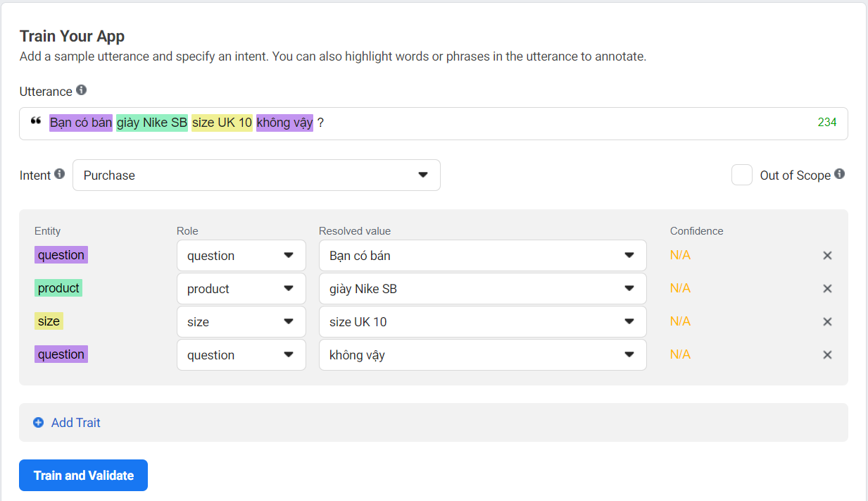Click the plus icon beside Add Trait
868x501 pixels.
tap(39, 423)
